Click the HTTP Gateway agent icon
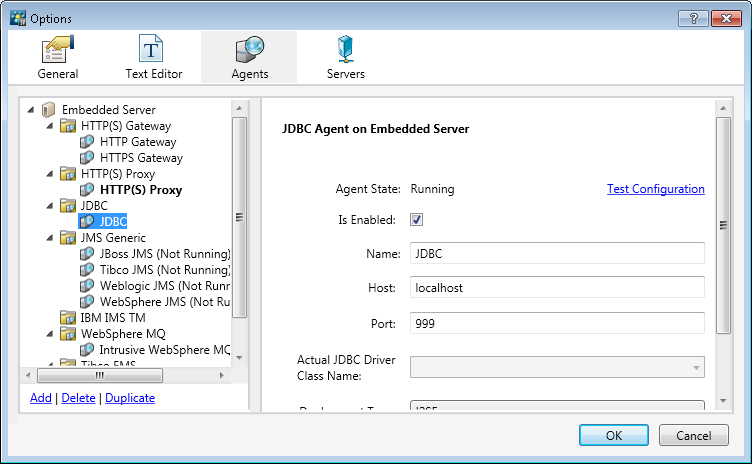 (x=87, y=142)
